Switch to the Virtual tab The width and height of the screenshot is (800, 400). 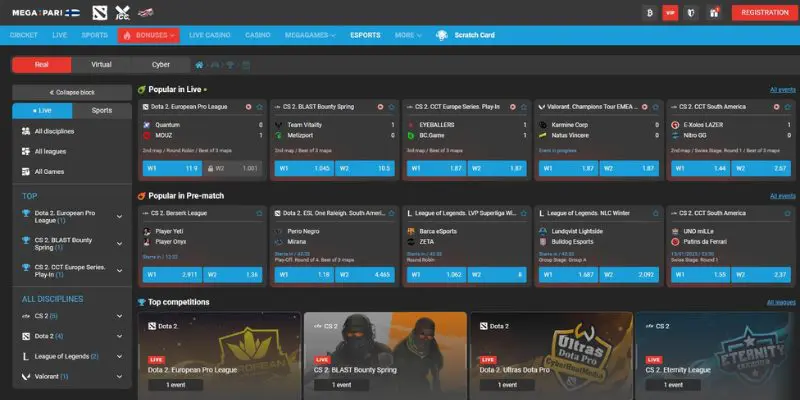[101, 65]
